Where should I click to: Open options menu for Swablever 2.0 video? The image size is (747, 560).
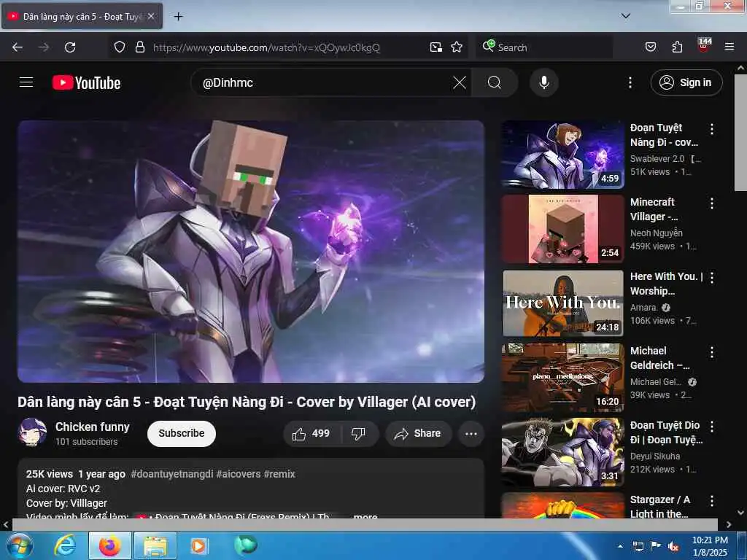[x=712, y=129]
